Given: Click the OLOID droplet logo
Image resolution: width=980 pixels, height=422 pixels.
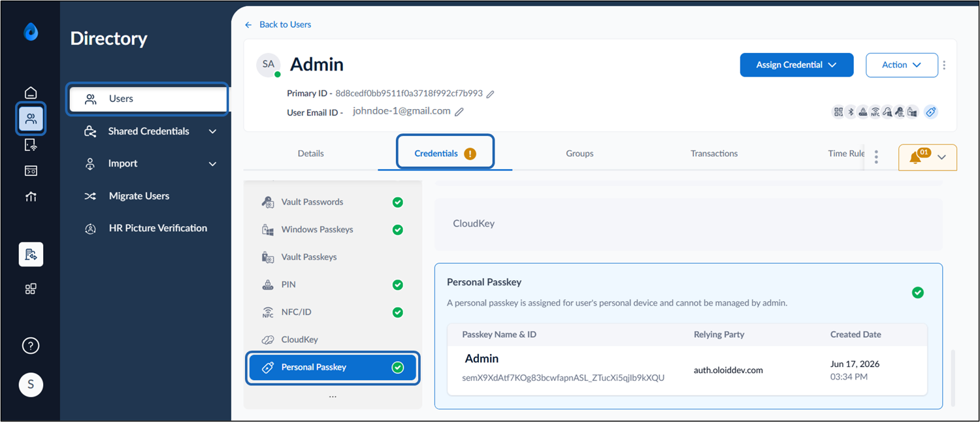Looking at the screenshot, I should [x=31, y=32].
